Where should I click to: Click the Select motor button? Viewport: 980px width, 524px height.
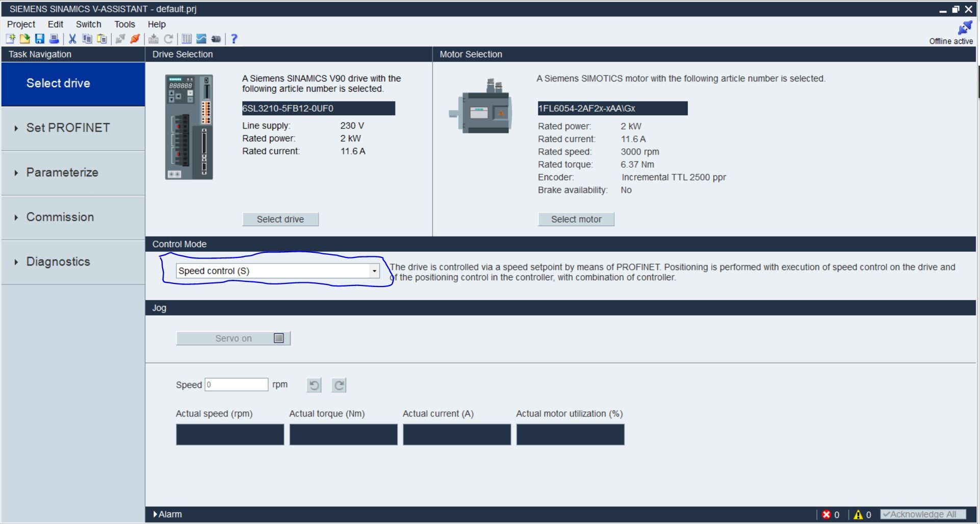[x=576, y=219]
